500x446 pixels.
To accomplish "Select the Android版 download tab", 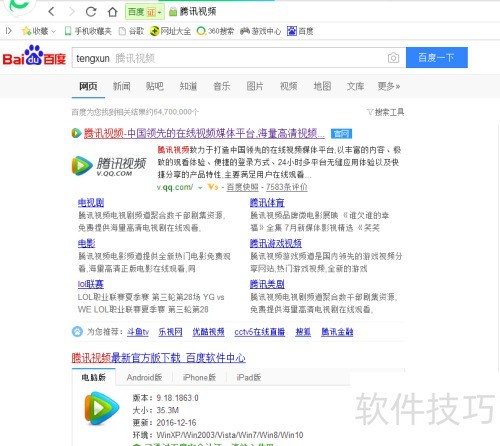I will point(144,378).
